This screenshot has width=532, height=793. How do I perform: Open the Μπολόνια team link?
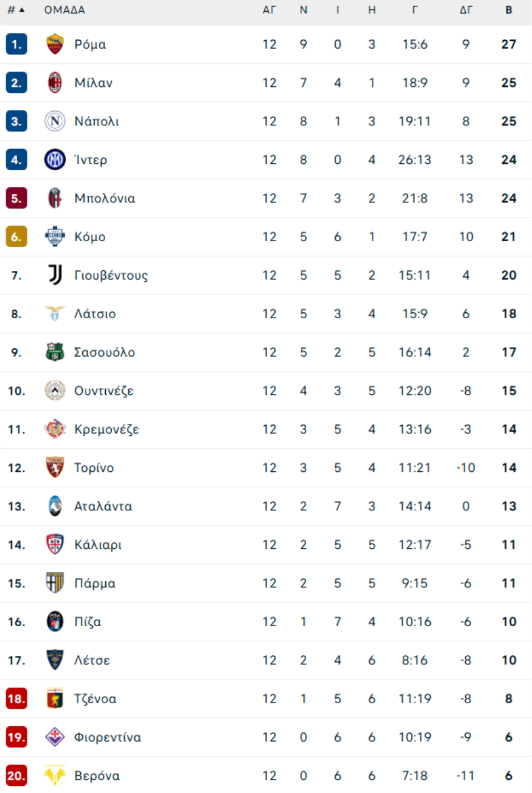tap(105, 198)
